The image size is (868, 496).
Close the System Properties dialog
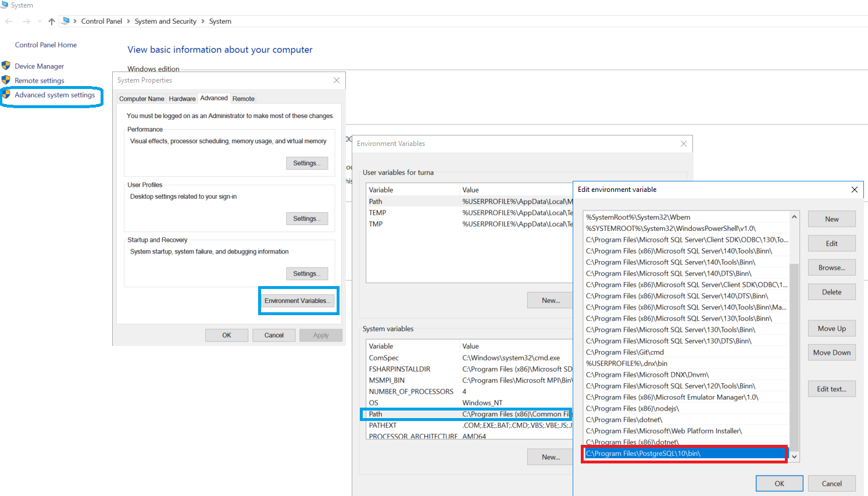[x=337, y=80]
